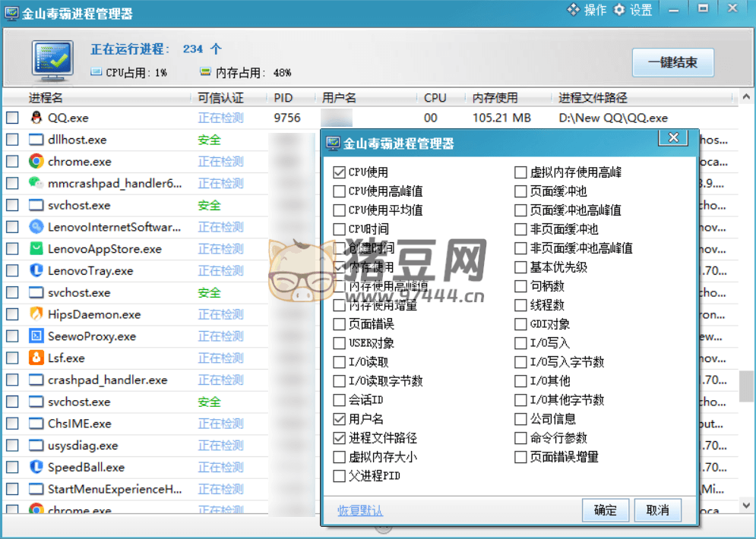This screenshot has height=539, width=756.
Task: Tick the checkbox for HipsDaemon.exe
Action: pos(12,314)
